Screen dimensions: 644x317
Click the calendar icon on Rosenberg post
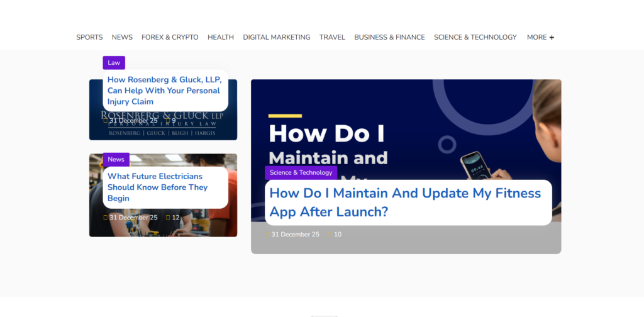point(106,121)
